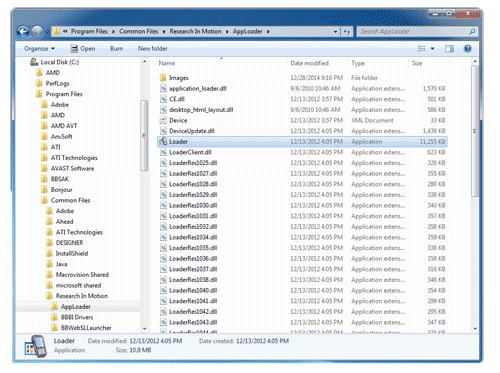
Task: Click the file list scroll down arrow
Action: (x=475, y=329)
